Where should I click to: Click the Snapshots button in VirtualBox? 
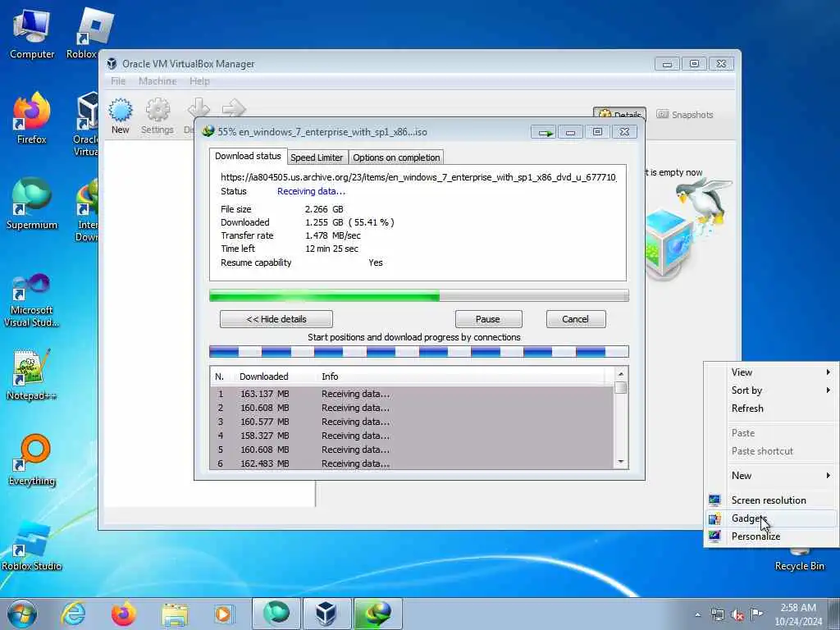[x=685, y=115]
